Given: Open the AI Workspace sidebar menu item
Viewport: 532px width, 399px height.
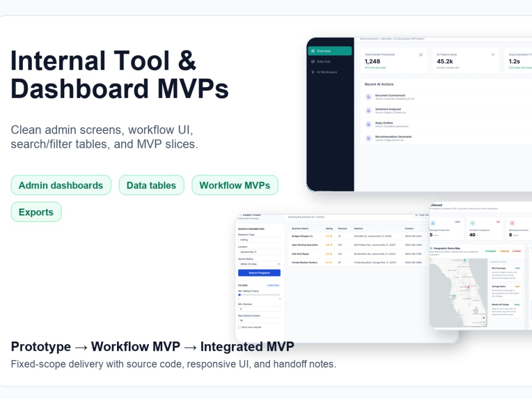Looking at the screenshot, I should click(330, 72).
